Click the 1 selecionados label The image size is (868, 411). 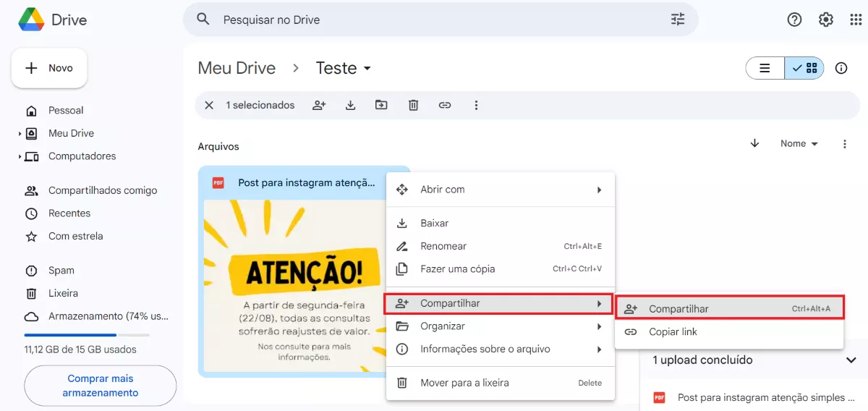[x=260, y=105]
